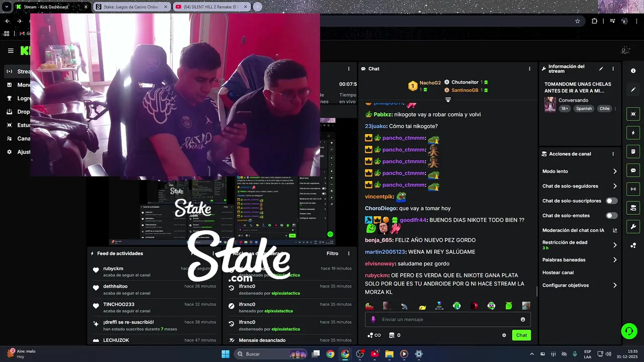Viewport: 644px width, 362px height.
Task: Switch to SILENT HILL 2 Remake YouTube tab
Action: (211, 7)
